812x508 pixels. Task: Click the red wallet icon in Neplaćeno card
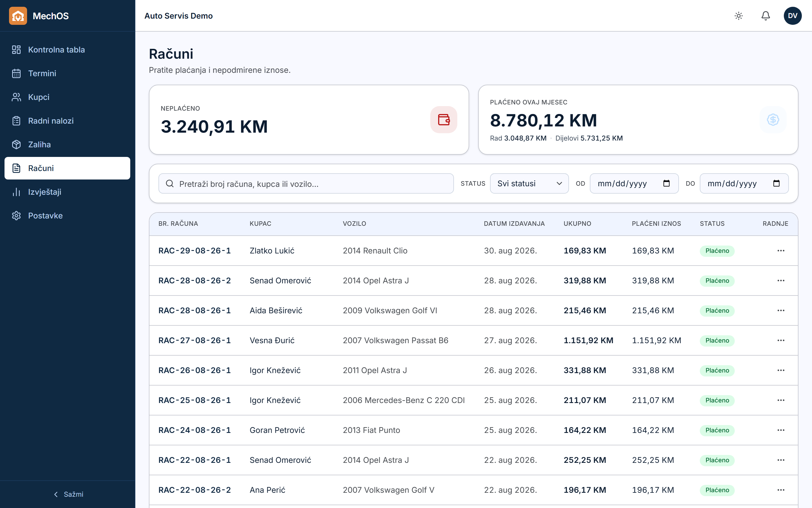click(443, 120)
